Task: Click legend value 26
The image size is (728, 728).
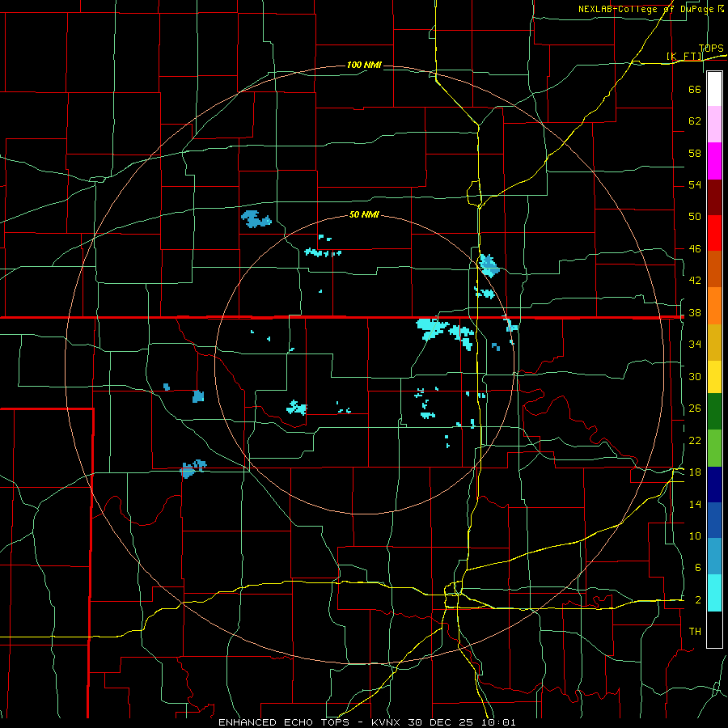Action: pos(695,408)
